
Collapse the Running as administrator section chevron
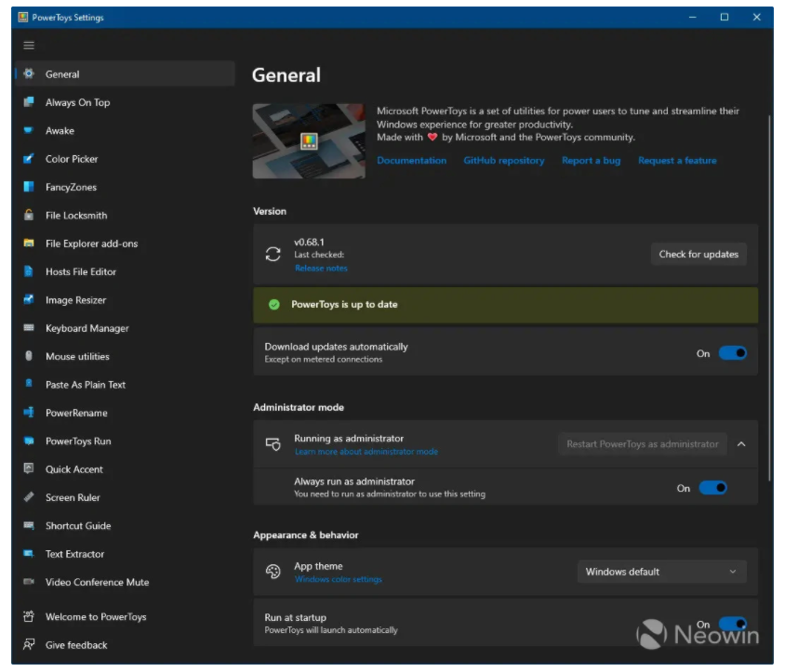[741, 444]
